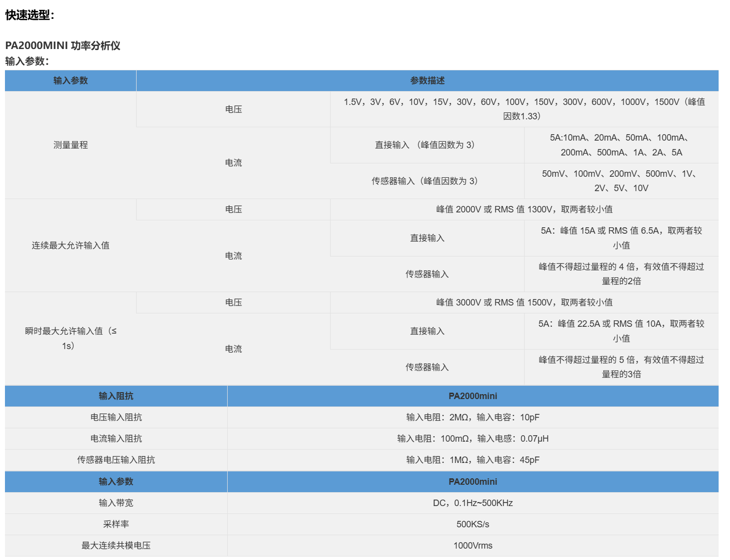
Task: Select the 传感器电压输入阻抗 row label
Action: click(116, 460)
